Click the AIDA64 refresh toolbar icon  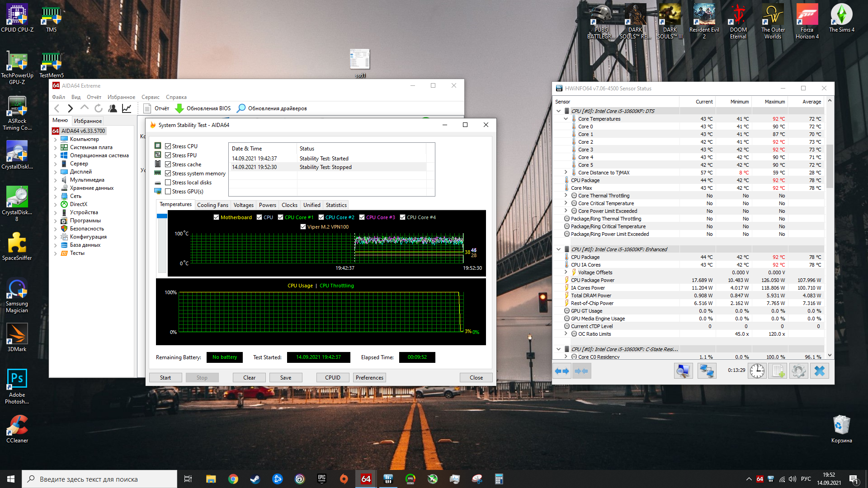click(x=98, y=108)
